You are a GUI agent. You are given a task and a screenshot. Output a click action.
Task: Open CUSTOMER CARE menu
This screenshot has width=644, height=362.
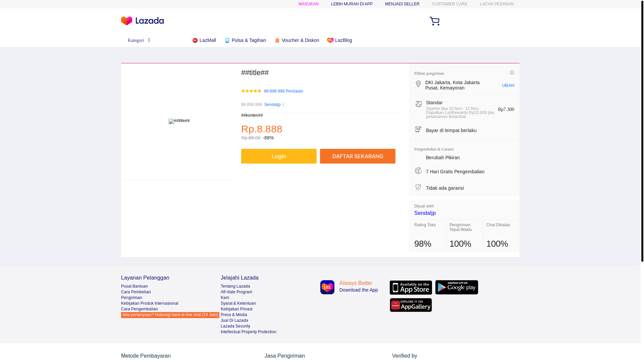[x=450, y=4]
